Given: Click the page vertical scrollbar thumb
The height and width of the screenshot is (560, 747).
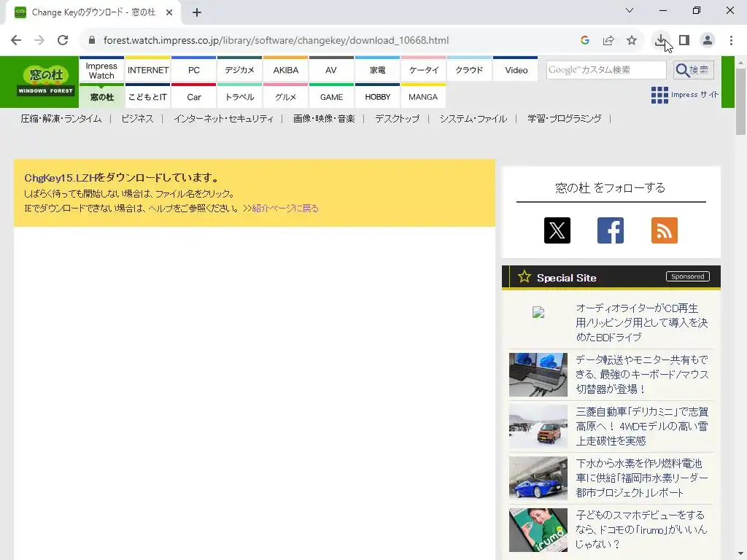Looking at the screenshot, I should tap(740, 101).
